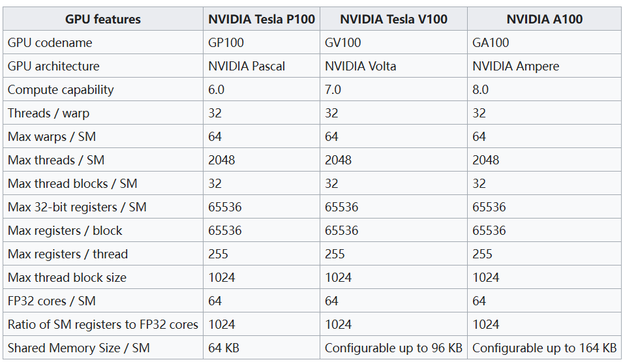
Task: Select the "64 KB" shared memory cell
Action: [224, 348]
